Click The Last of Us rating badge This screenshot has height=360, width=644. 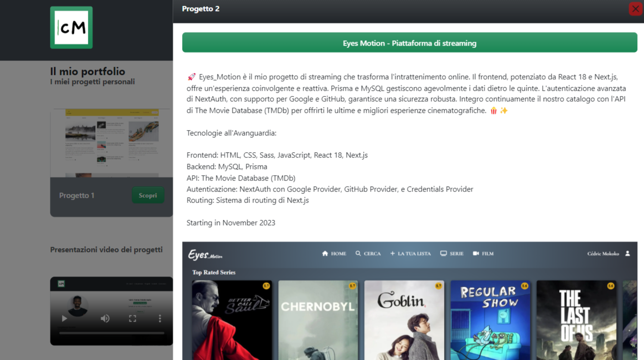[610, 286]
